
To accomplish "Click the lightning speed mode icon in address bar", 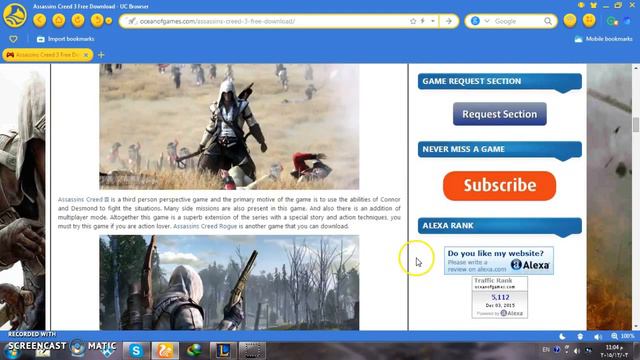I will tap(423, 21).
